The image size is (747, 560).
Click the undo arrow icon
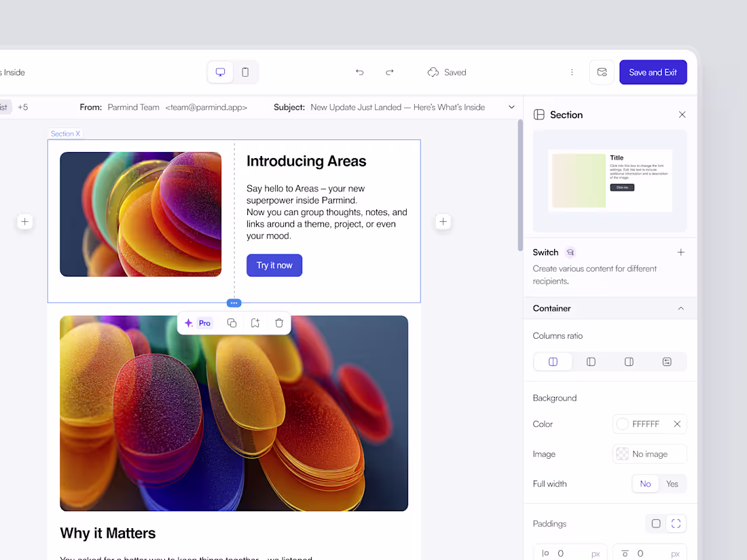tap(359, 72)
